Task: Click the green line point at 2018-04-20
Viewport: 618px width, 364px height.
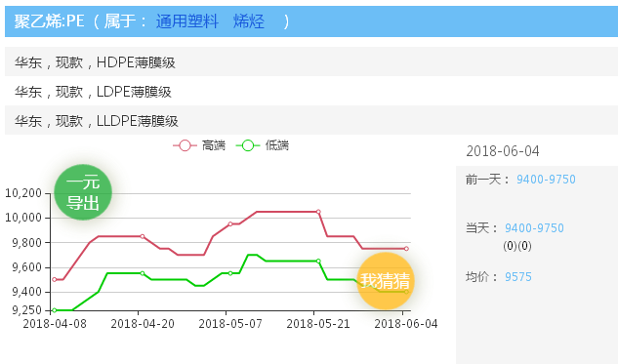Action: click(143, 273)
